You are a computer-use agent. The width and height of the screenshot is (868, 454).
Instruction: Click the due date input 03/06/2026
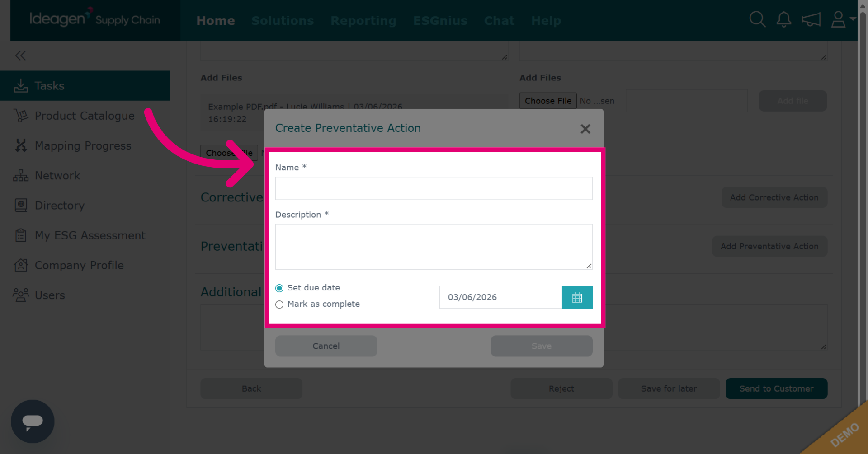pyautogui.click(x=500, y=297)
